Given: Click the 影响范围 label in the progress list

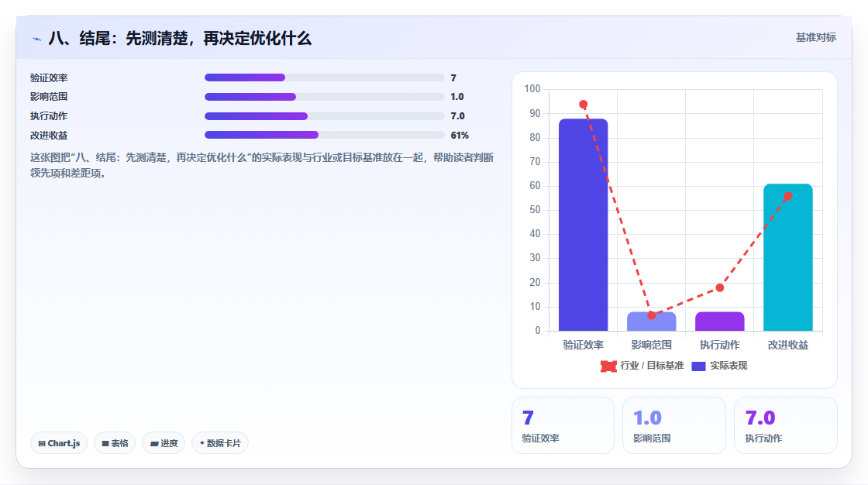Looking at the screenshot, I should [49, 97].
